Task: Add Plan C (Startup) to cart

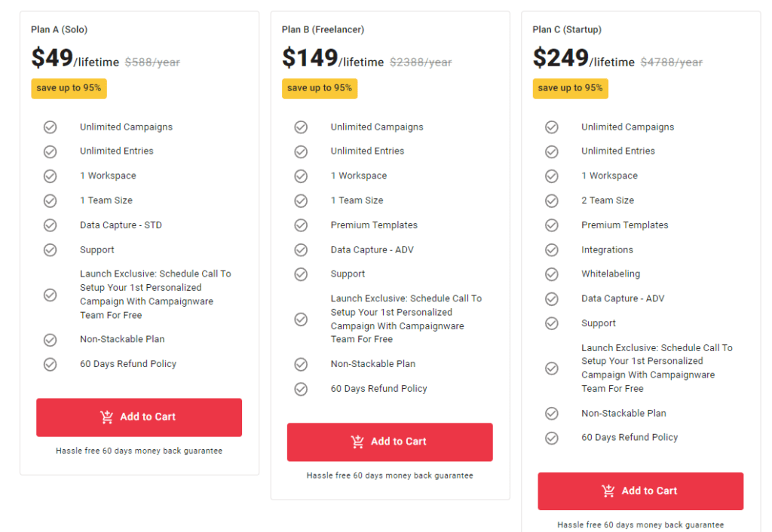Action: (x=640, y=491)
